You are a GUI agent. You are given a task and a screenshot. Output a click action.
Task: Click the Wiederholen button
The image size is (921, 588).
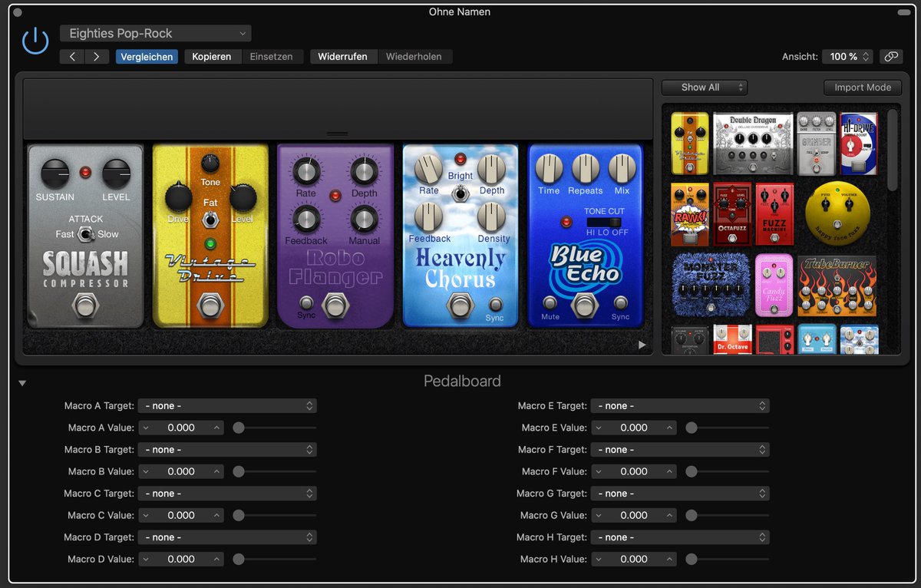pyautogui.click(x=414, y=57)
